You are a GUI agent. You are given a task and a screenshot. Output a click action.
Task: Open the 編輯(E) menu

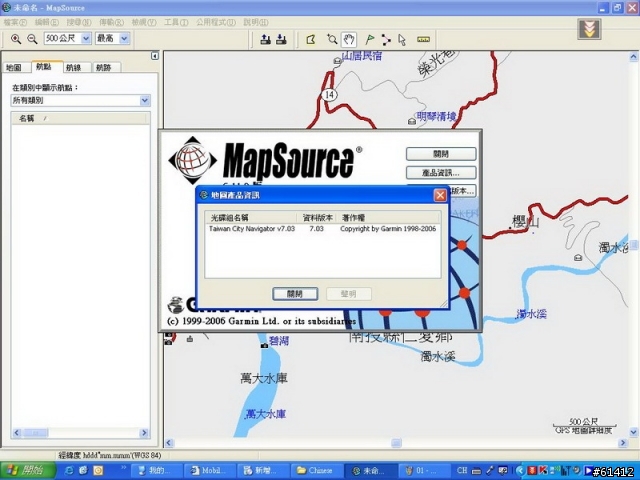tap(47, 22)
